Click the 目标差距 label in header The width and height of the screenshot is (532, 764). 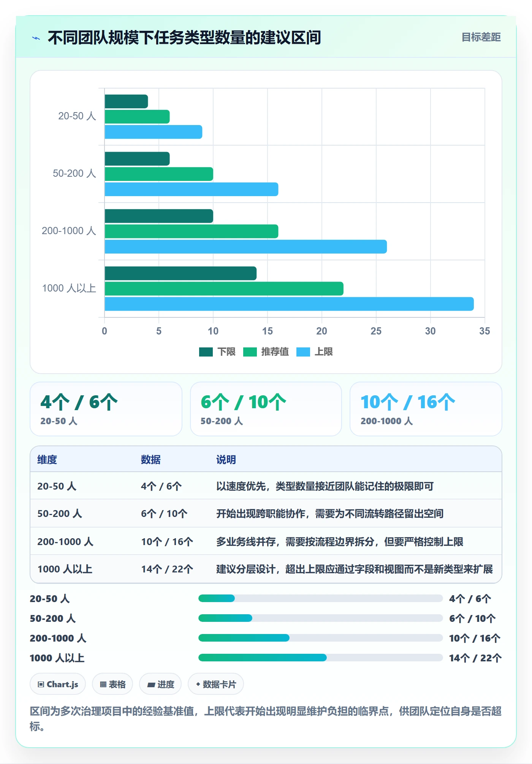tap(481, 37)
